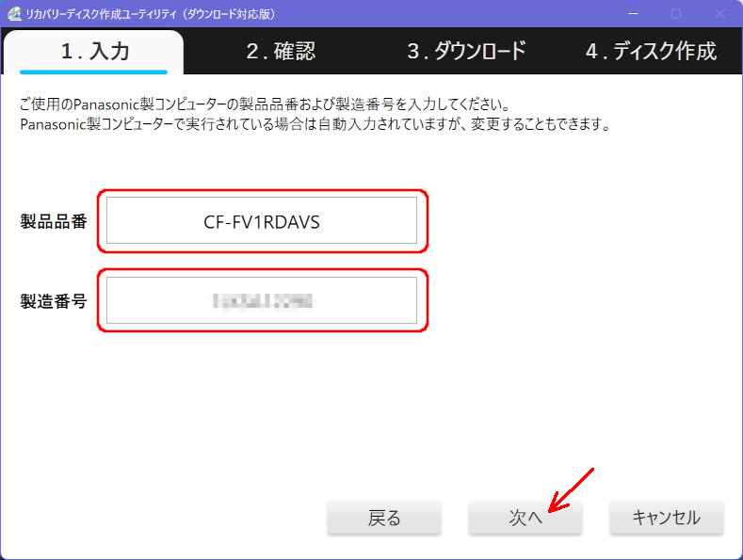Proceed with the 次へ button

(525, 518)
